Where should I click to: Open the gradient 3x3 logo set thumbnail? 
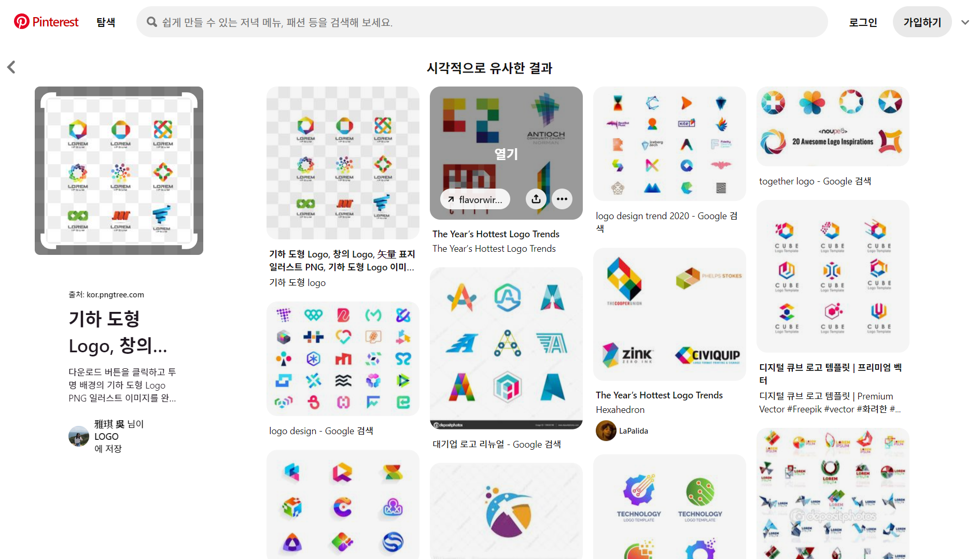pyautogui.click(x=343, y=504)
